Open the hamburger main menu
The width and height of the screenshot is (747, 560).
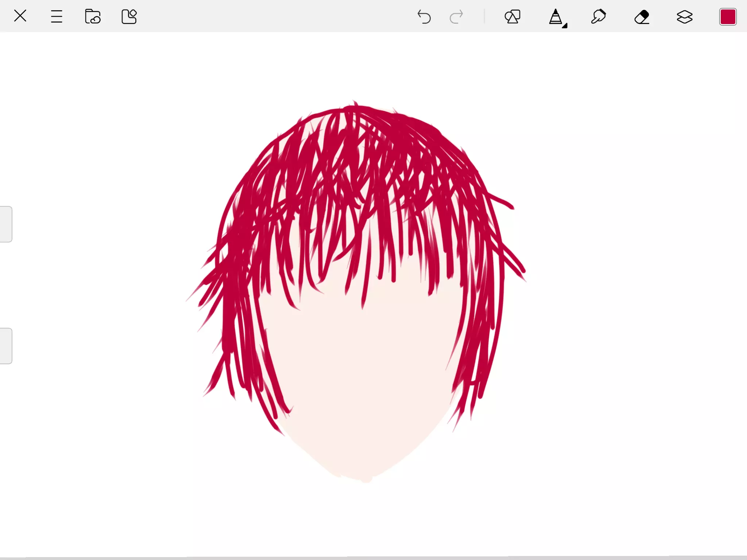(x=57, y=16)
